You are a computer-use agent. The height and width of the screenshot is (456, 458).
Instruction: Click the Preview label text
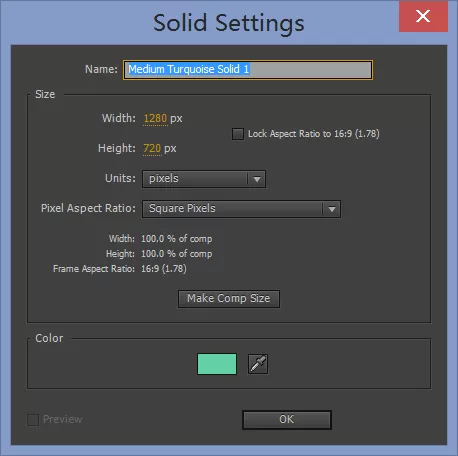pyautogui.click(x=63, y=419)
